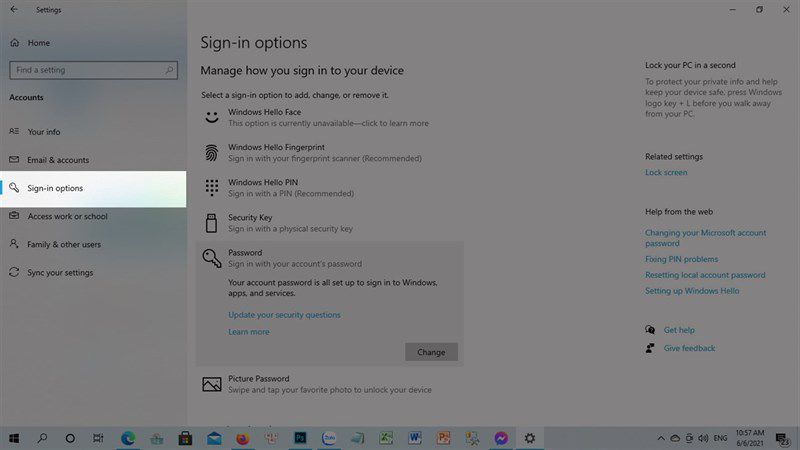Open Excel from taskbar
Viewport: 800px width, 450px height.
point(386,438)
